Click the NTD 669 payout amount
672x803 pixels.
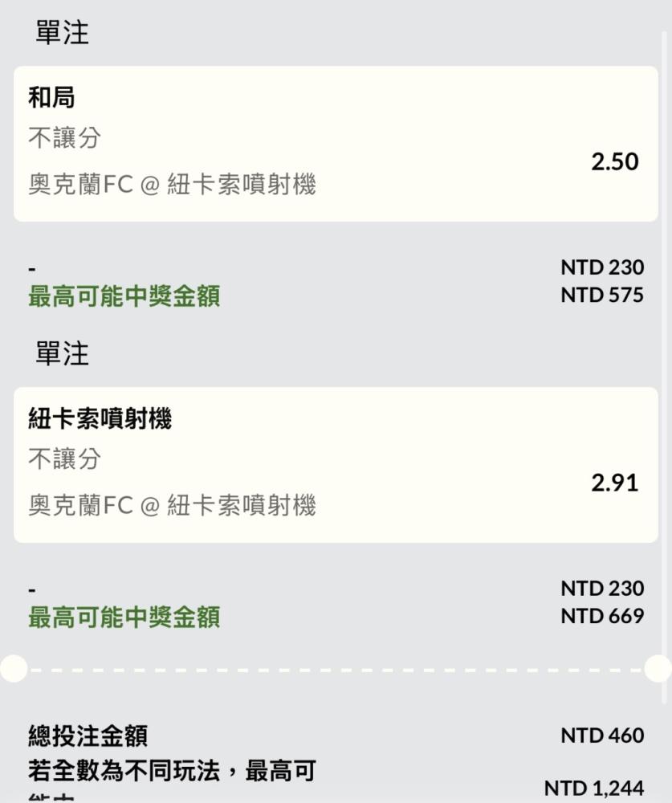coord(602,616)
